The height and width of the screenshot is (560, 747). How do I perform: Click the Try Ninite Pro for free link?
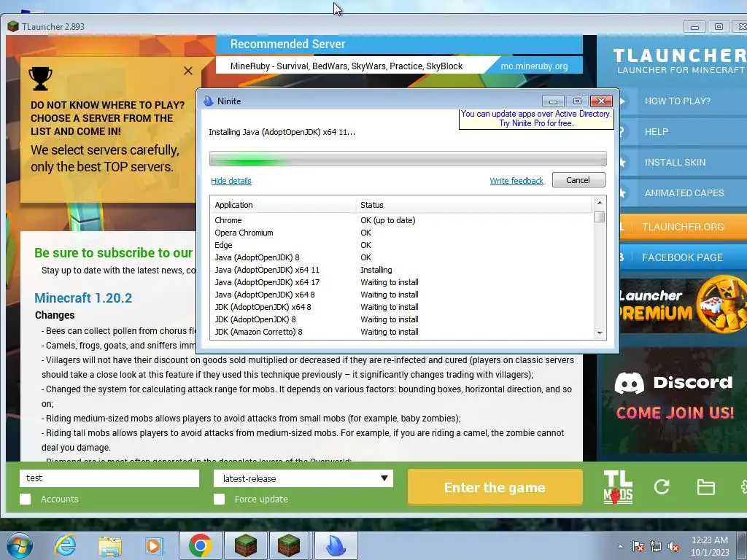click(x=536, y=123)
